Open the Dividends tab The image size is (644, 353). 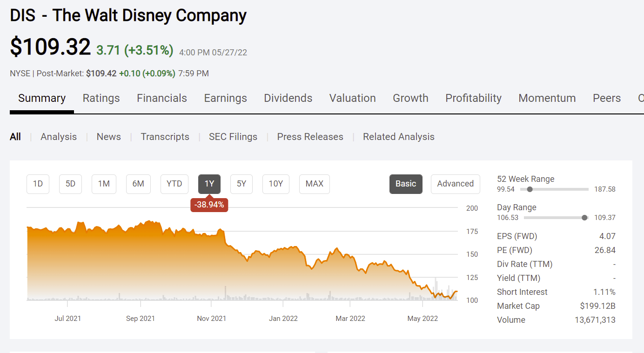pyautogui.click(x=288, y=98)
